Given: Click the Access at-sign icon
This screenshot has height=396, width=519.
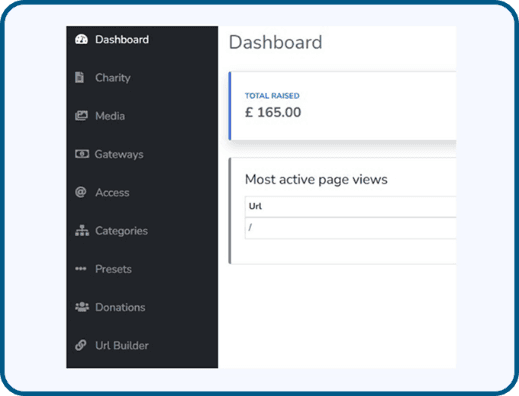Looking at the screenshot, I should [81, 192].
